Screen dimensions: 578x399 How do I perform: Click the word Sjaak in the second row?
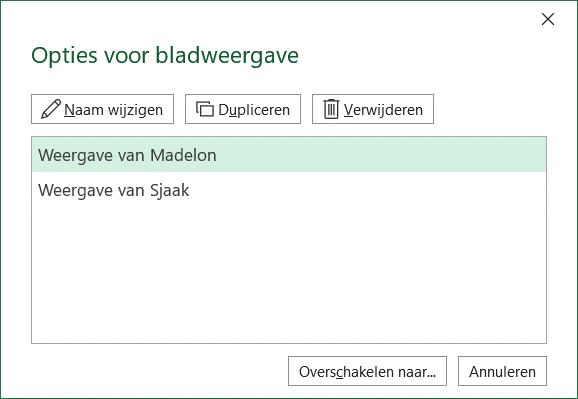[x=170, y=191]
